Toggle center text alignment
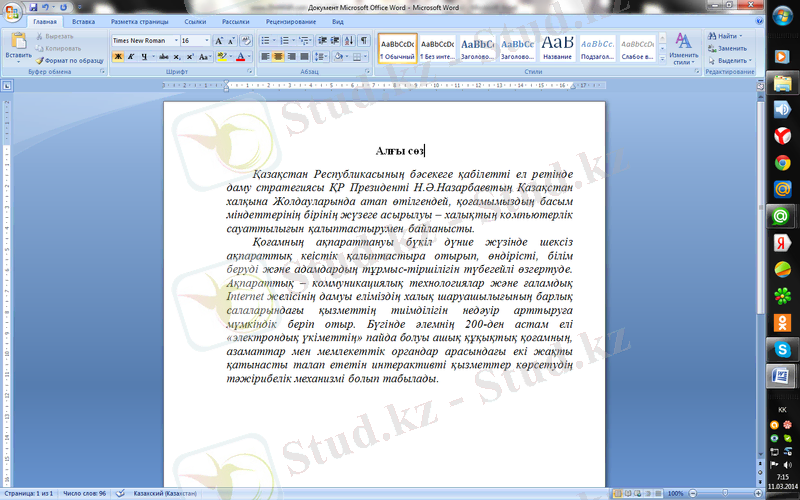Viewport: 800px width, 500px height. pos(279,57)
